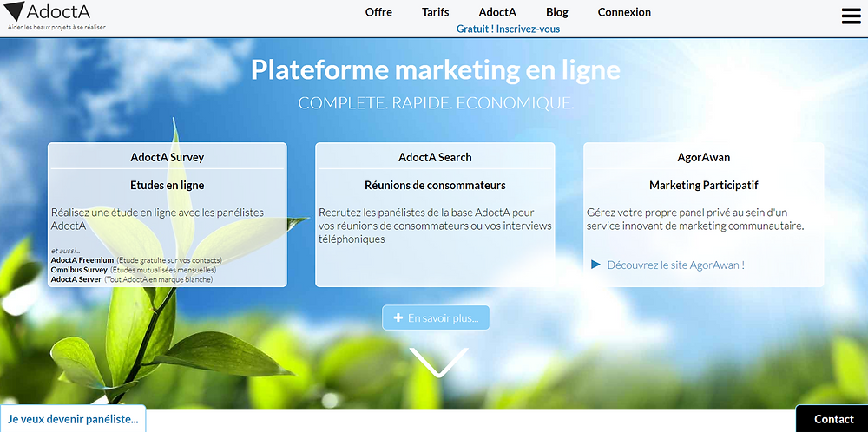
Task: Click the Gratuit ! Inscrivez-vous link
Action: pos(508,29)
